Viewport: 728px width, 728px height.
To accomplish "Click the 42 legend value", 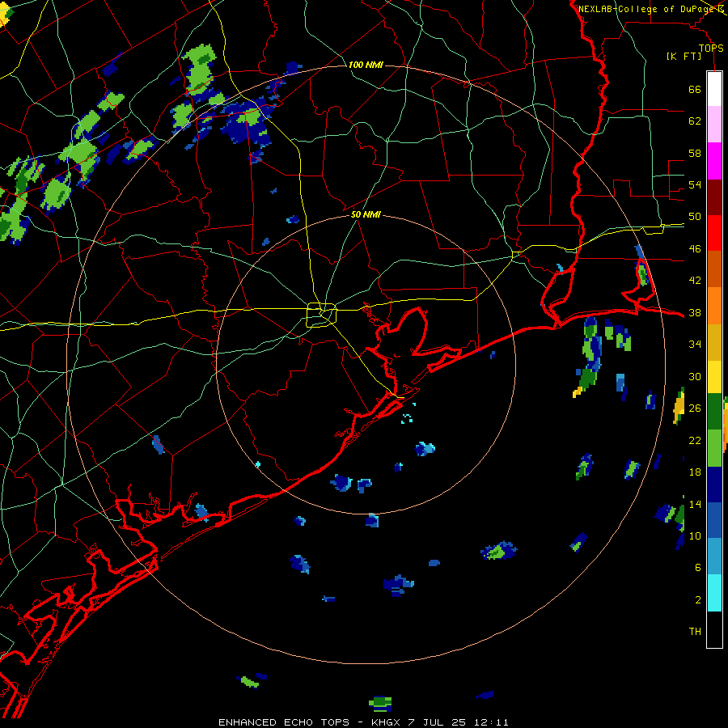I will [x=695, y=281].
